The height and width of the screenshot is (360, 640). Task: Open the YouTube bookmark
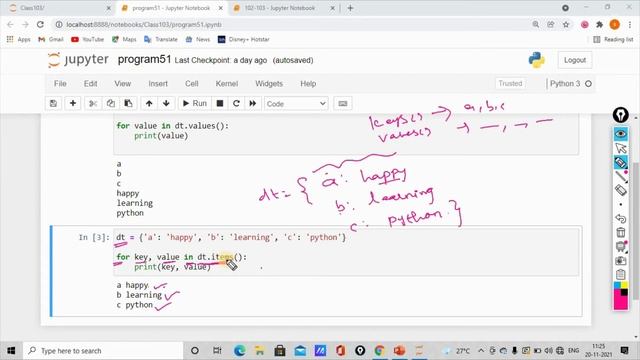click(x=87, y=39)
